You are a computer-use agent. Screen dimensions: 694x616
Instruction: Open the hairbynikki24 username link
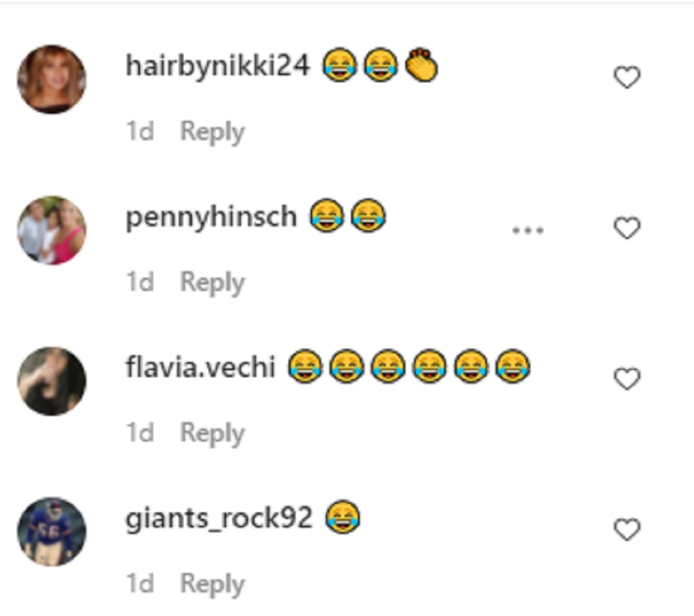[217, 65]
